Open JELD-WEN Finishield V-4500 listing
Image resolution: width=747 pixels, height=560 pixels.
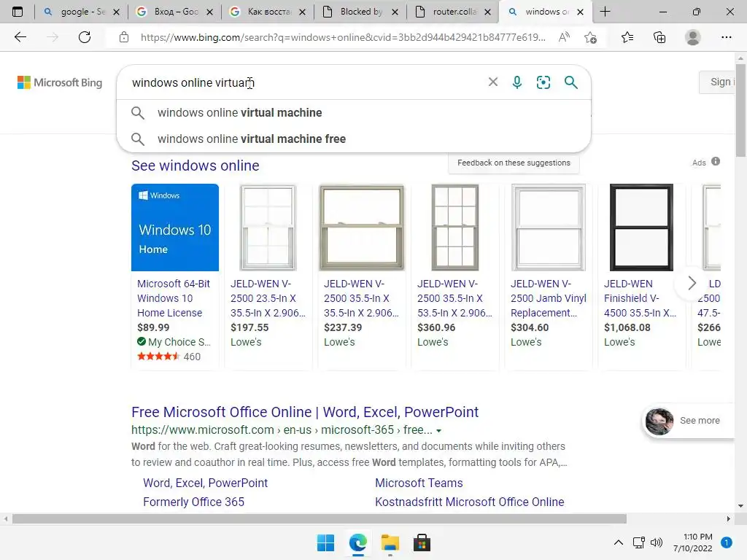(x=640, y=298)
